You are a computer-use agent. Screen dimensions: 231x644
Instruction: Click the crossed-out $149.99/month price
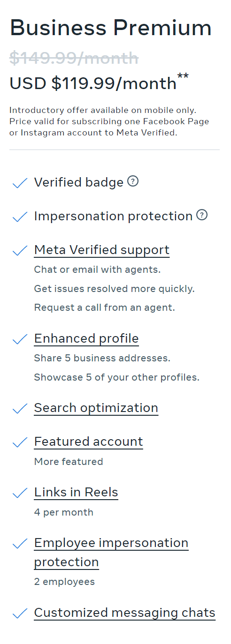pyautogui.click(x=74, y=58)
